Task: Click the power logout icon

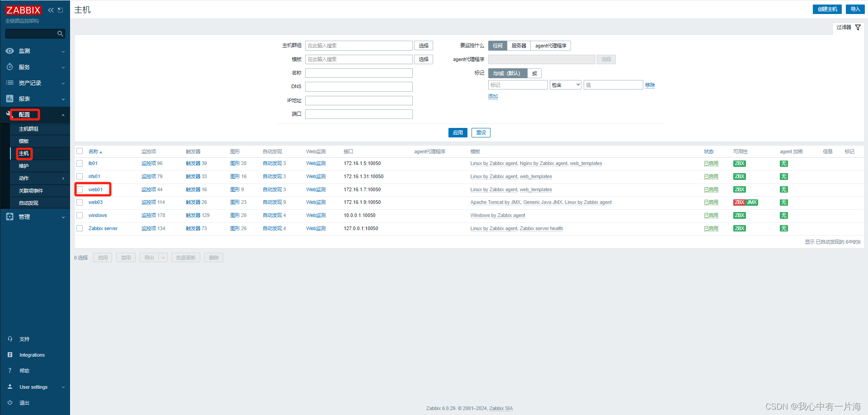Action: (10, 402)
